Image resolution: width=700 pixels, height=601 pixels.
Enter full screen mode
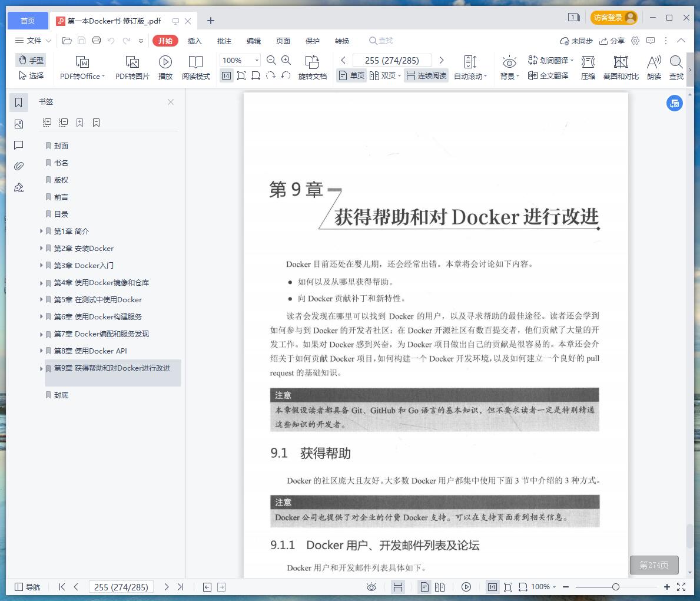681,587
